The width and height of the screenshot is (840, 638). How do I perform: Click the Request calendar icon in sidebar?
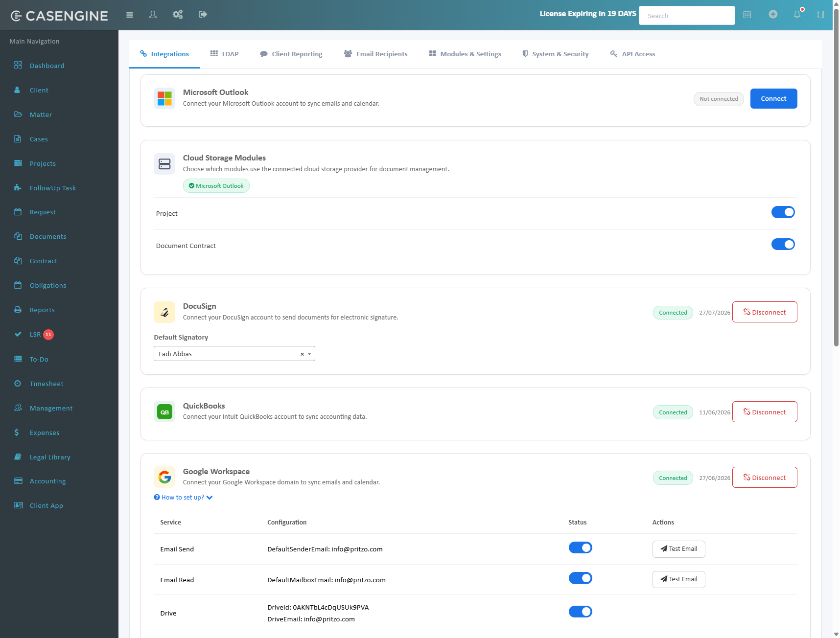click(x=18, y=212)
